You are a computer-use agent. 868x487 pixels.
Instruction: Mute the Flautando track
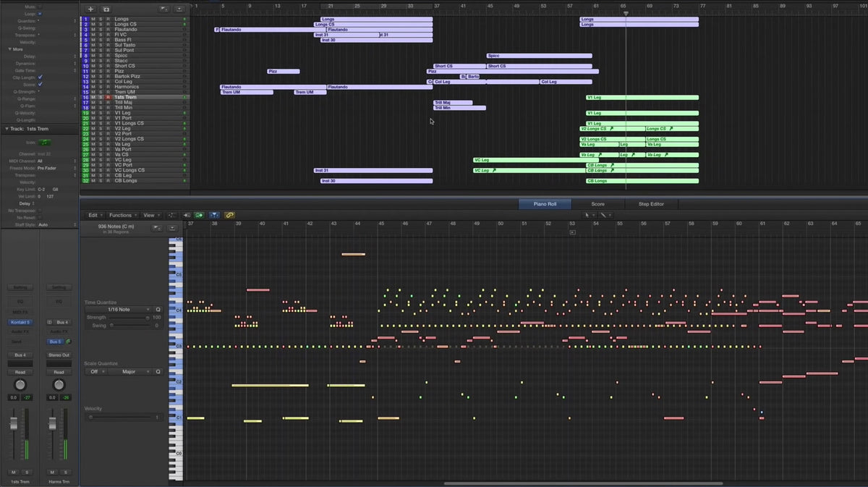pyautogui.click(x=92, y=29)
